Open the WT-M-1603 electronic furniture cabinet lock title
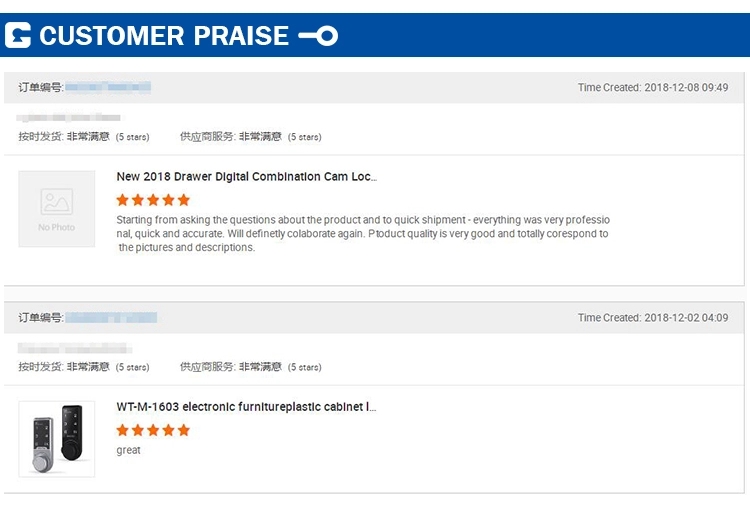 (x=246, y=407)
